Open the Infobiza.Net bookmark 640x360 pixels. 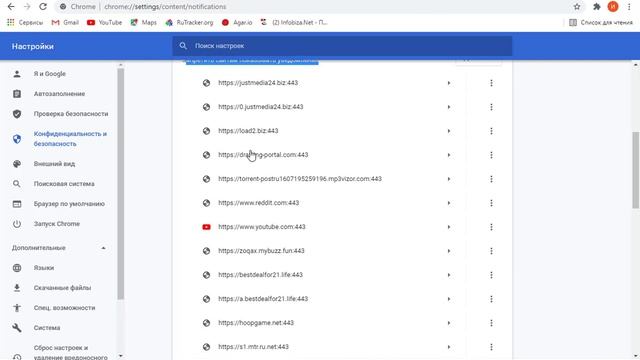294,22
